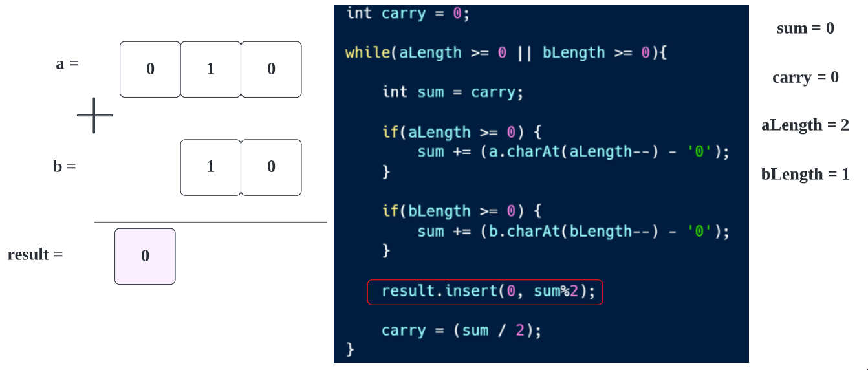Click the 'result =' label
The height and width of the screenshot is (370, 868).
click(x=35, y=255)
